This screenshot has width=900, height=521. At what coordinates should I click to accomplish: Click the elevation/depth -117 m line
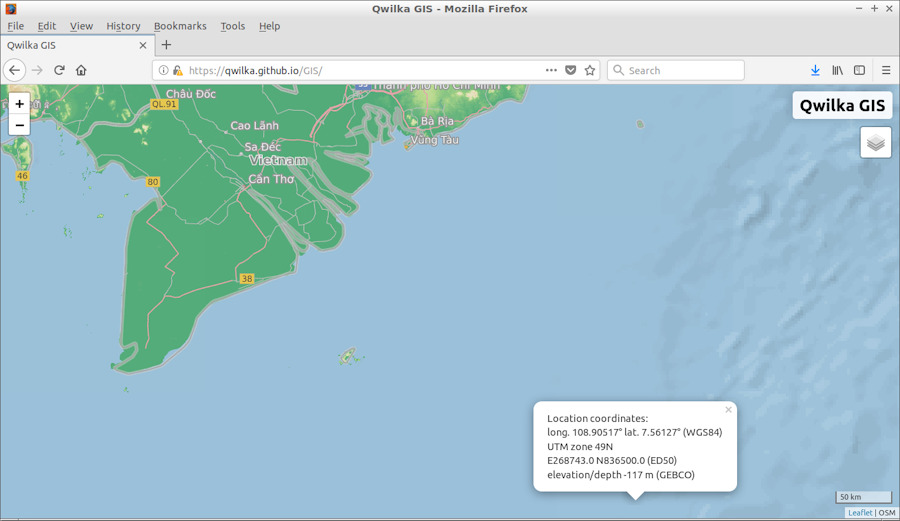click(x=620, y=475)
